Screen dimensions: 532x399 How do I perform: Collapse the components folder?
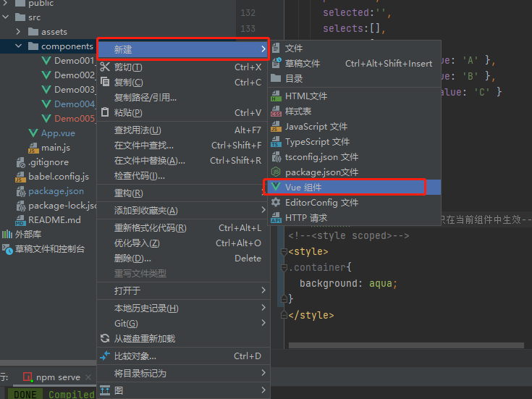coord(18,46)
